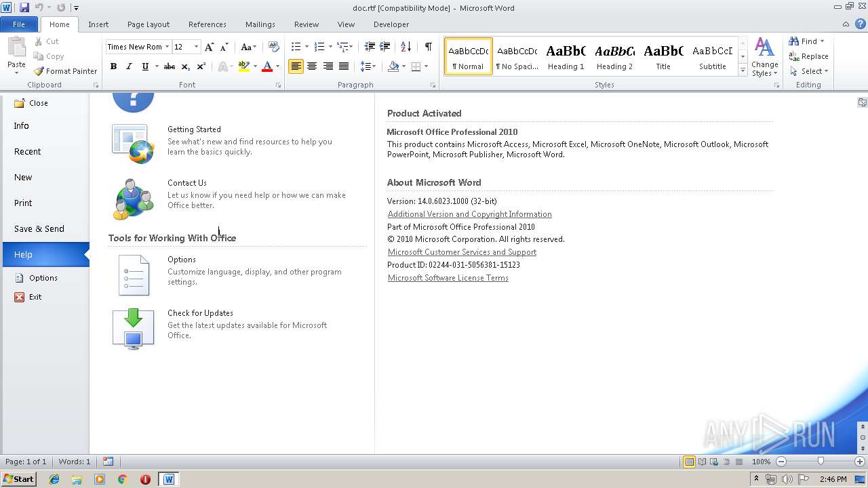Align text right icon
Screen dimensions: 868x488
coord(328,66)
